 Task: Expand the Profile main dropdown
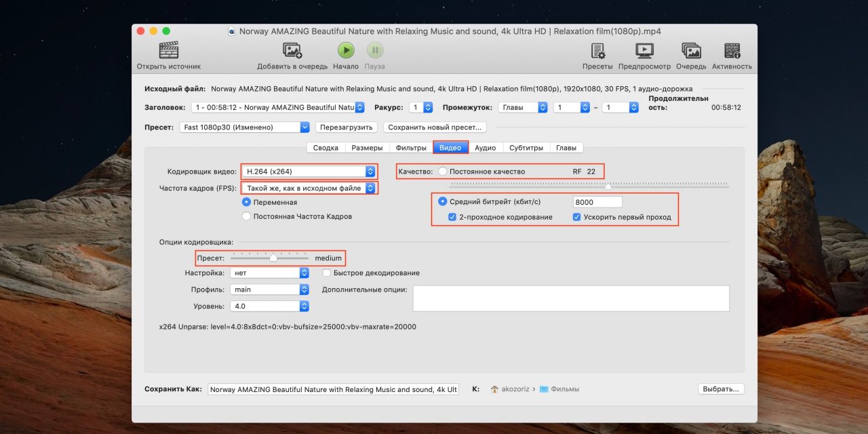click(269, 290)
